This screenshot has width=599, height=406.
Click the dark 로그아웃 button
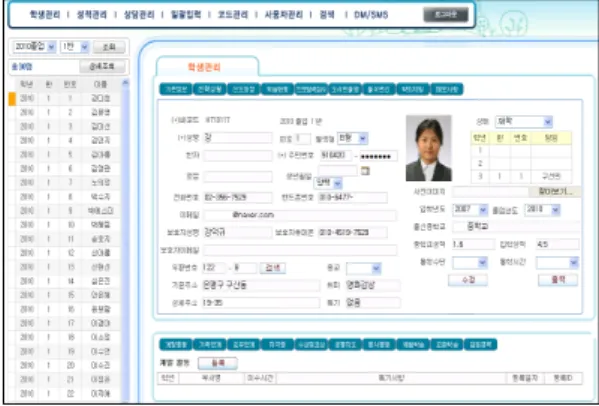click(446, 15)
